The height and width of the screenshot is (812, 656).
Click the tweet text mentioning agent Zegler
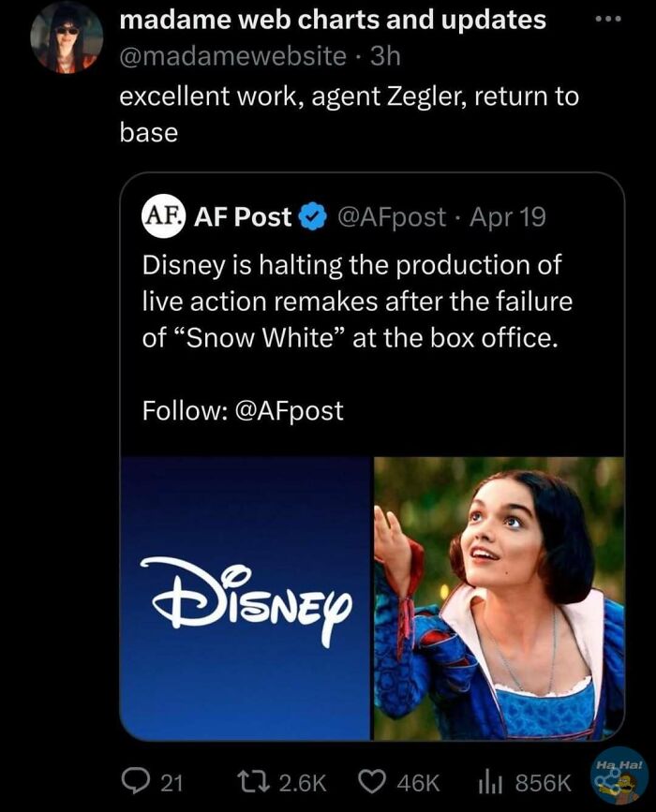[x=347, y=96]
